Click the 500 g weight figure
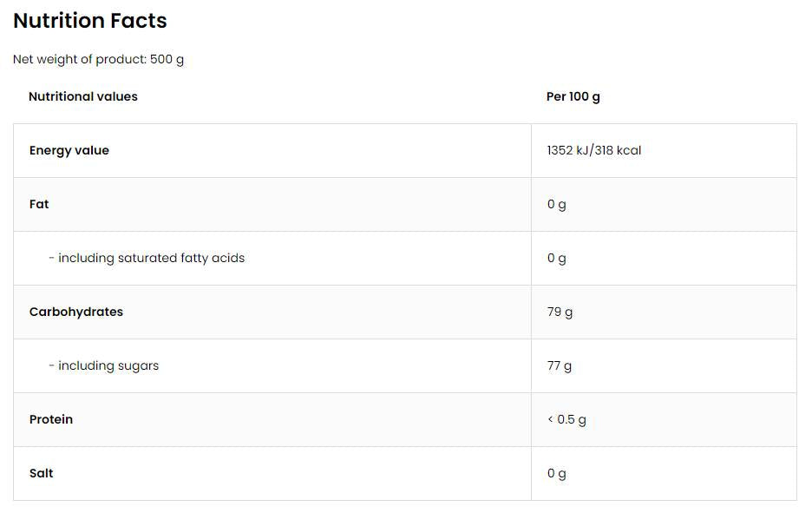The height and width of the screenshot is (513, 812). coord(167,60)
